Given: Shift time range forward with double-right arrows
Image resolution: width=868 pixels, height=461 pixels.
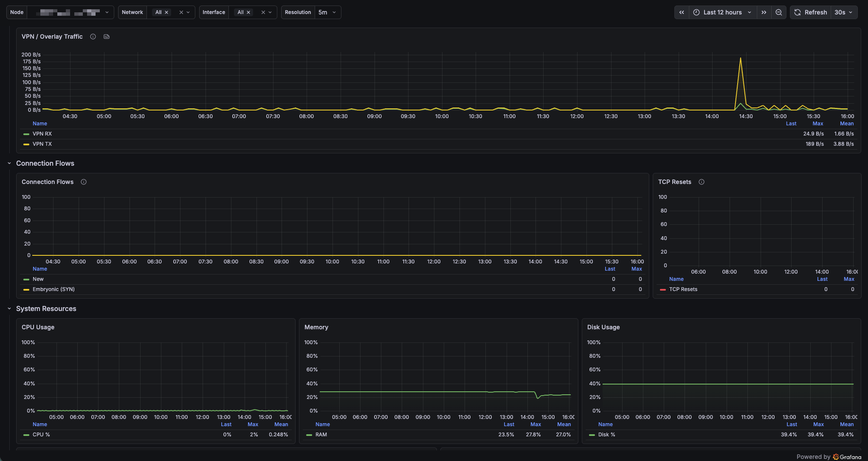Looking at the screenshot, I should [x=764, y=12].
